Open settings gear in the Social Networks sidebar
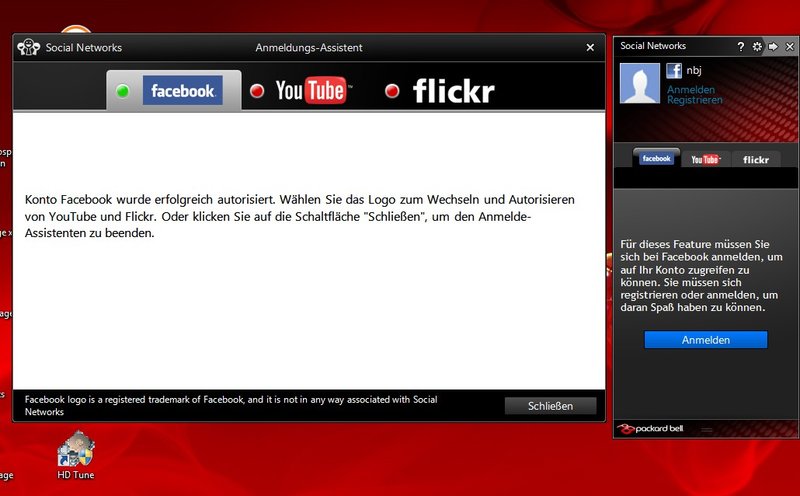 [x=757, y=46]
